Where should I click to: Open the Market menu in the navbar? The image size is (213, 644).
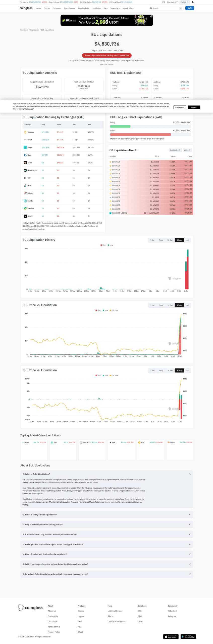(38, 8)
